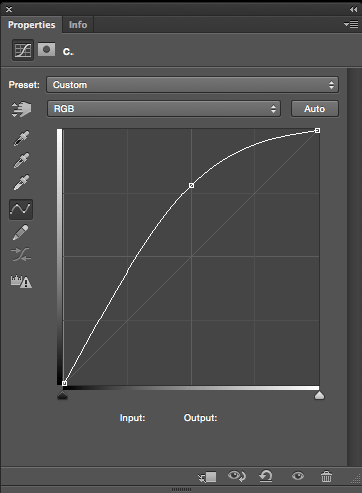Clip adjustment to layer below icon
Screen dimensions: 362x493
click(x=207, y=477)
